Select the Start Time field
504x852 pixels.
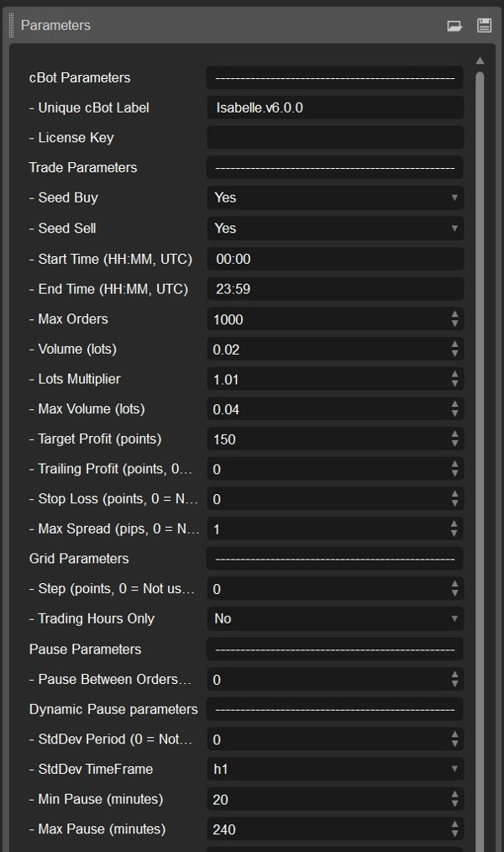click(x=334, y=258)
